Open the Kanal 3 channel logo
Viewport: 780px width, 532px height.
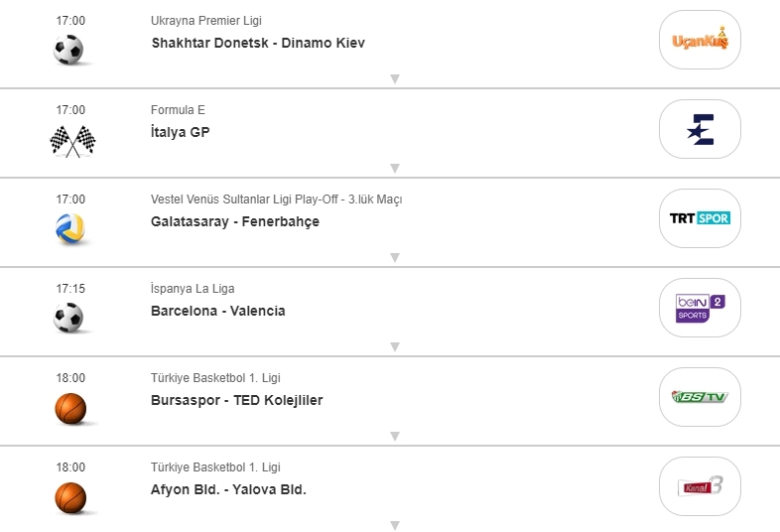pyautogui.click(x=700, y=486)
